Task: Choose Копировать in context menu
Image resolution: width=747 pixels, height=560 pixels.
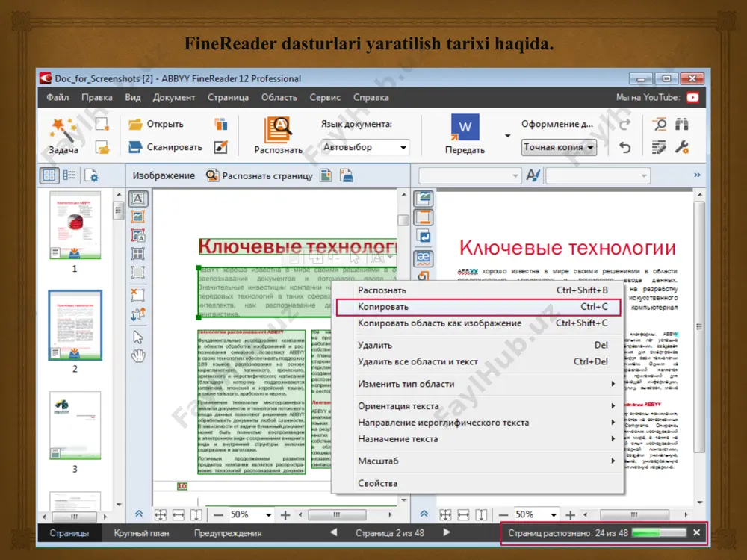Action: [478, 307]
